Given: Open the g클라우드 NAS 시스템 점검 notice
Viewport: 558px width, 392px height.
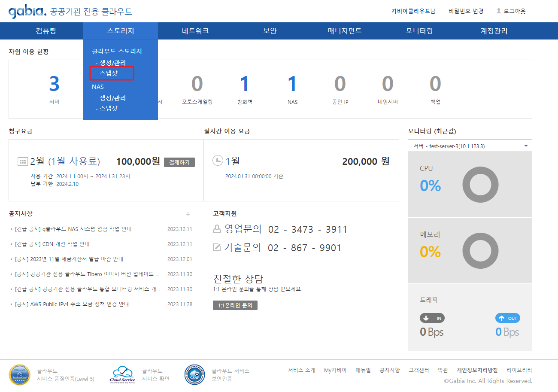Looking at the screenshot, I should 73,229.
